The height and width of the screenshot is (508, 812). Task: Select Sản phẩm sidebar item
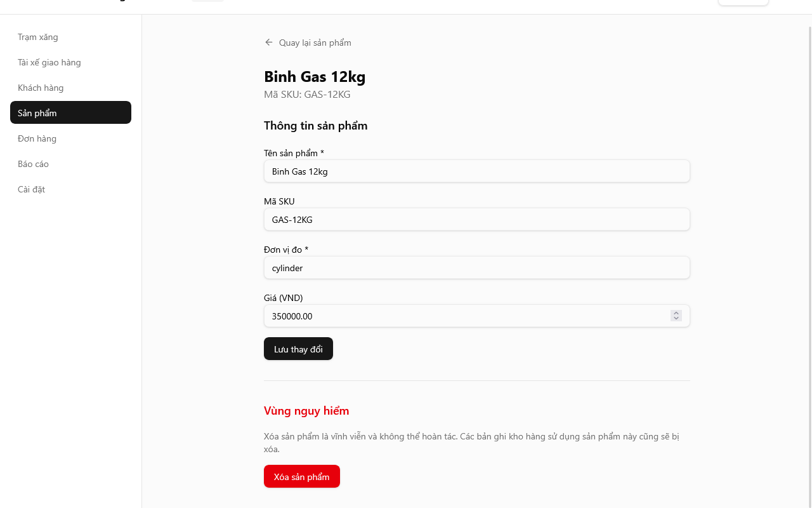70,113
